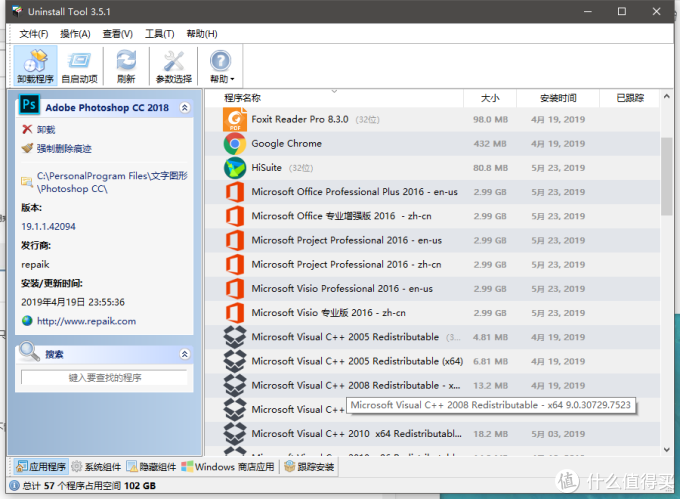Open the 文件(F) menu
Viewport: 680px width, 499px height.
[33, 34]
